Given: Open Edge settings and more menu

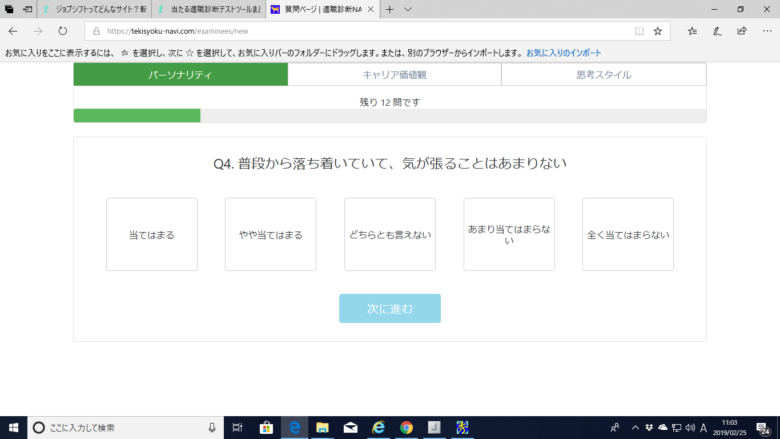Looking at the screenshot, I should pos(767,31).
